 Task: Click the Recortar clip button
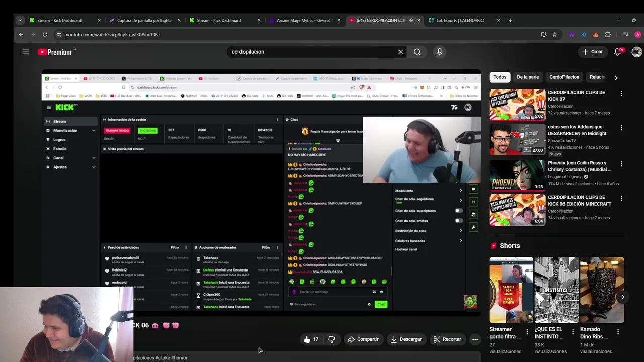[x=447, y=339]
